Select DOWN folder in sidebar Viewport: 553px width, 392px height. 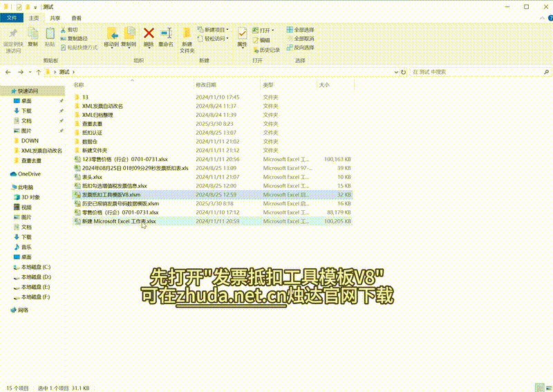pyautogui.click(x=30, y=141)
